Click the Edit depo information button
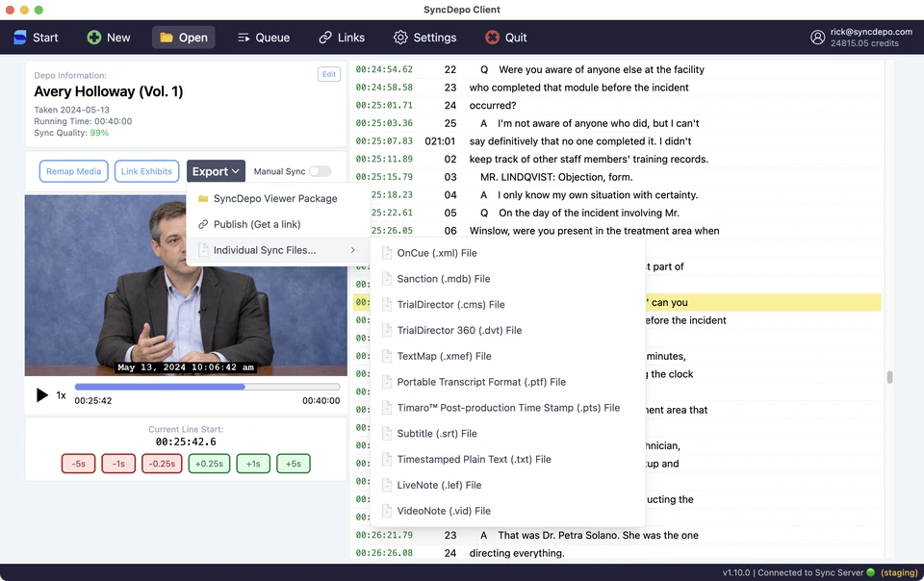 (329, 74)
